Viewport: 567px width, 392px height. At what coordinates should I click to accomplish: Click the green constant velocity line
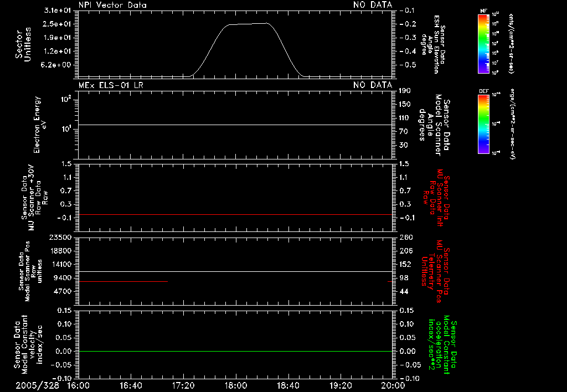click(235, 351)
